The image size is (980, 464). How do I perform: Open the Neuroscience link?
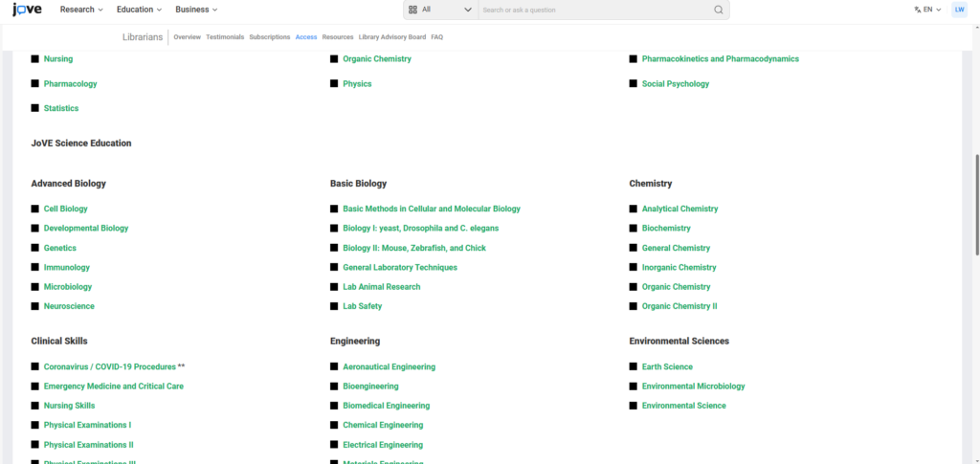(x=69, y=306)
